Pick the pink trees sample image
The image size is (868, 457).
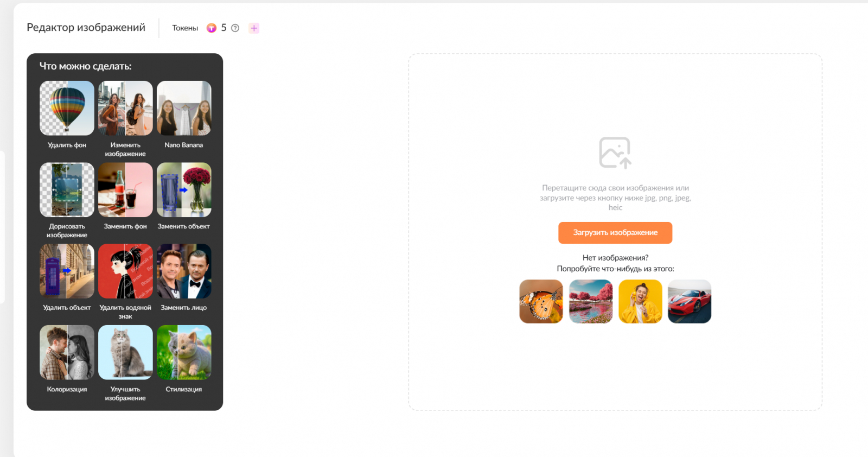click(x=591, y=301)
